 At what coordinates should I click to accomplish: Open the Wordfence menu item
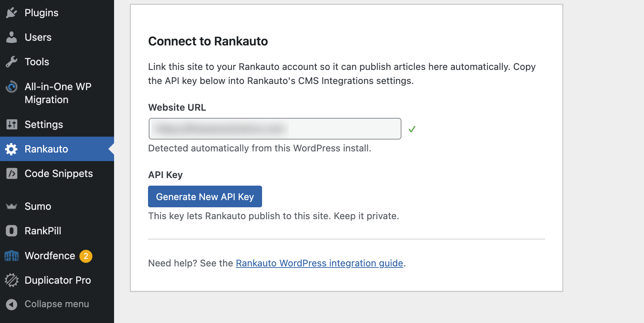click(57, 256)
